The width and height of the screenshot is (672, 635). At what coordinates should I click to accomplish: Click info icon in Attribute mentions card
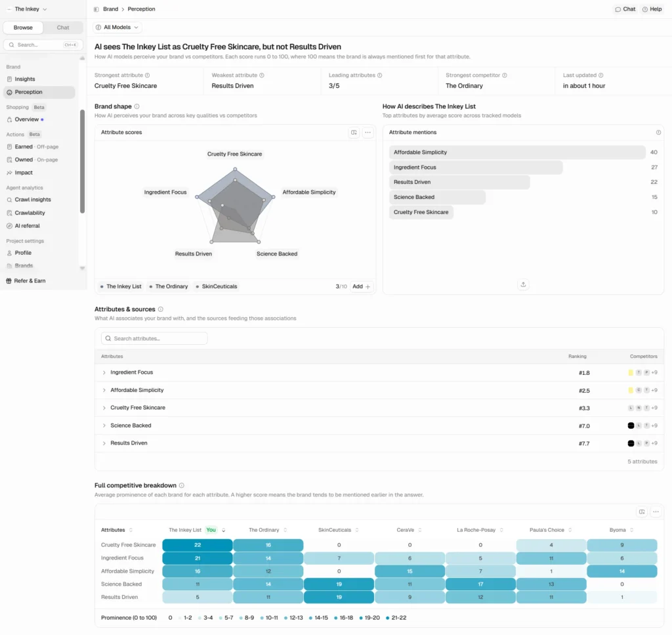click(658, 133)
